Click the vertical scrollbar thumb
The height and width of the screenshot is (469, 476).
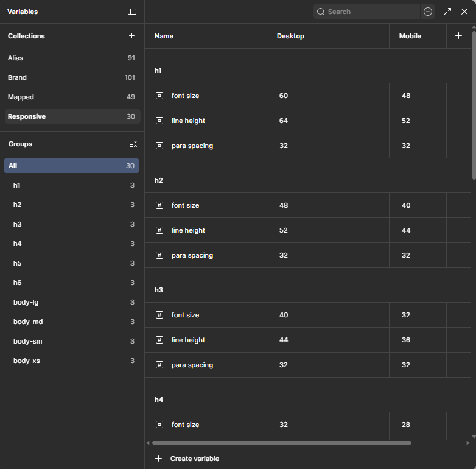(x=474, y=105)
